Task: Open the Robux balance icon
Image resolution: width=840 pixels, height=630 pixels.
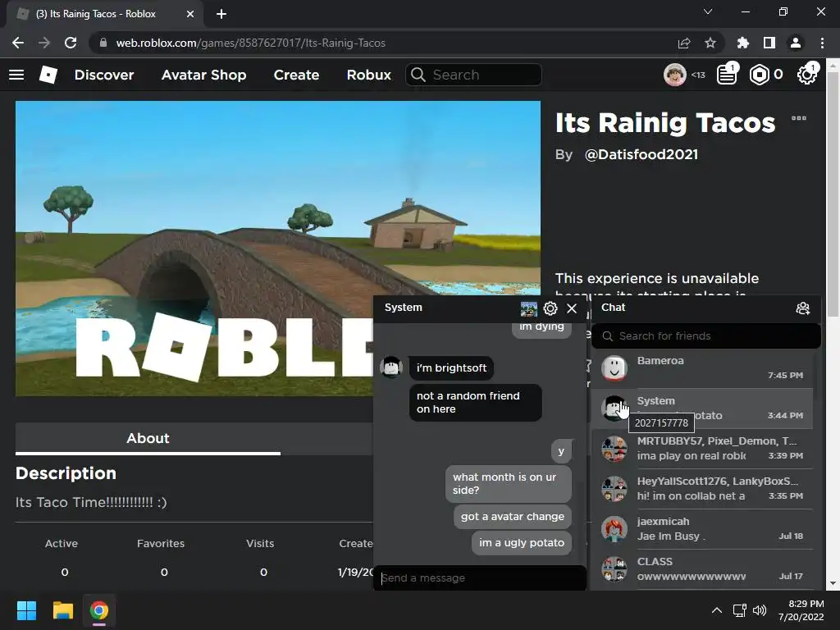Action: pos(759,75)
